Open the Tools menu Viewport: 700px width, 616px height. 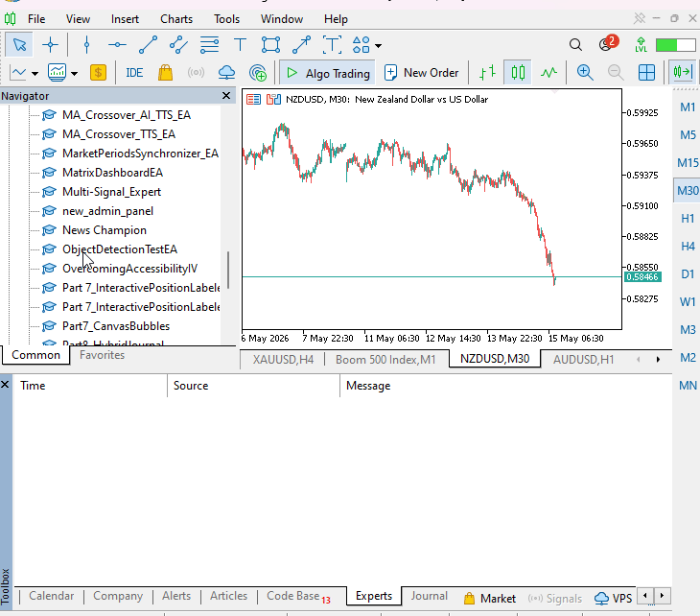pyautogui.click(x=226, y=19)
